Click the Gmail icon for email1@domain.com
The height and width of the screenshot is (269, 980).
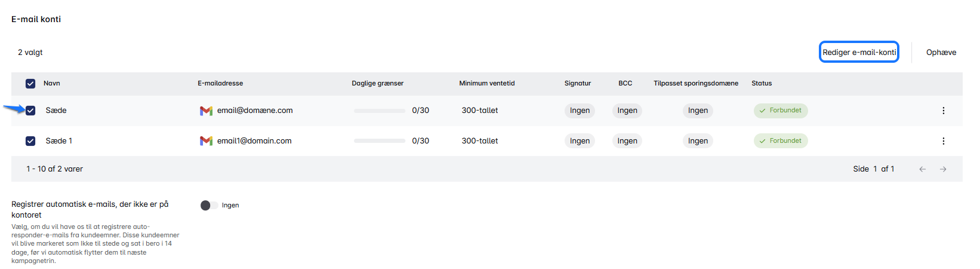click(206, 141)
